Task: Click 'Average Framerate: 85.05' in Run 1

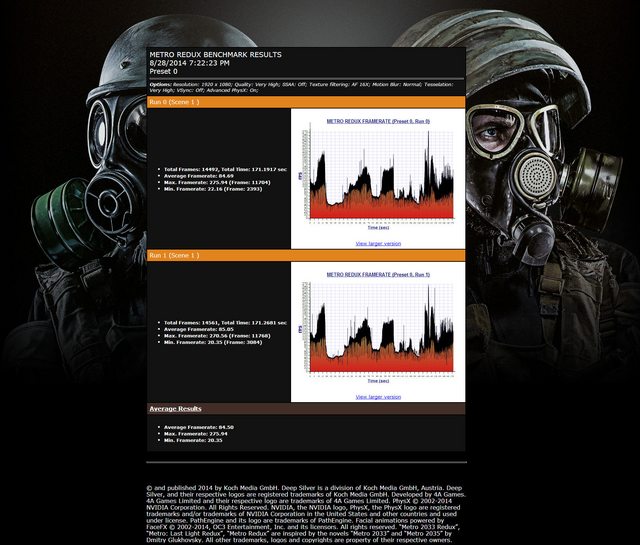Action: tap(199, 329)
